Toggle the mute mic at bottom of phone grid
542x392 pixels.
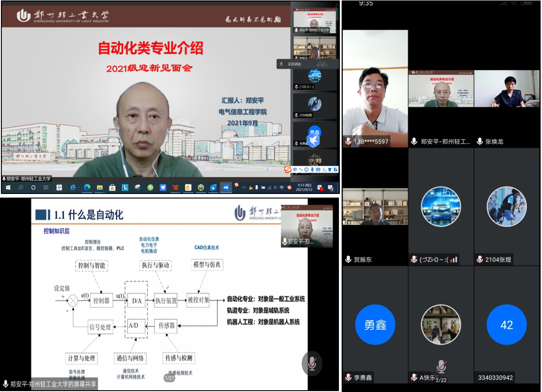[x=441, y=366]
